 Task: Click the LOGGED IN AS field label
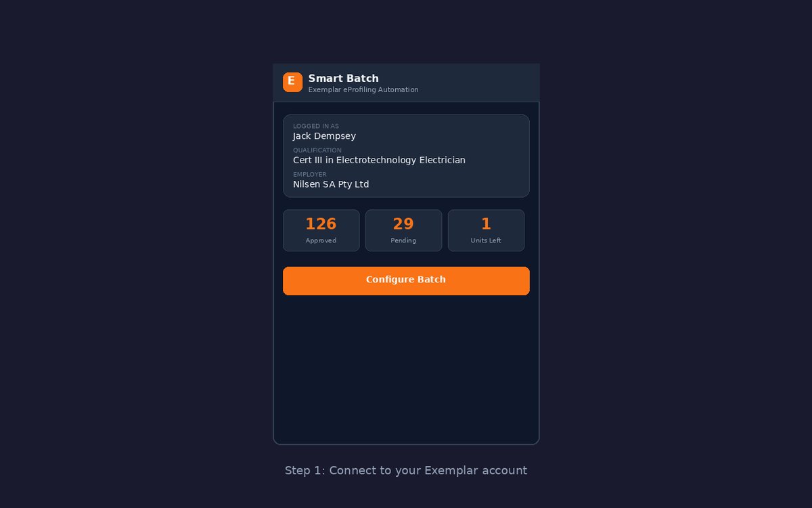(x=315, y=126)
